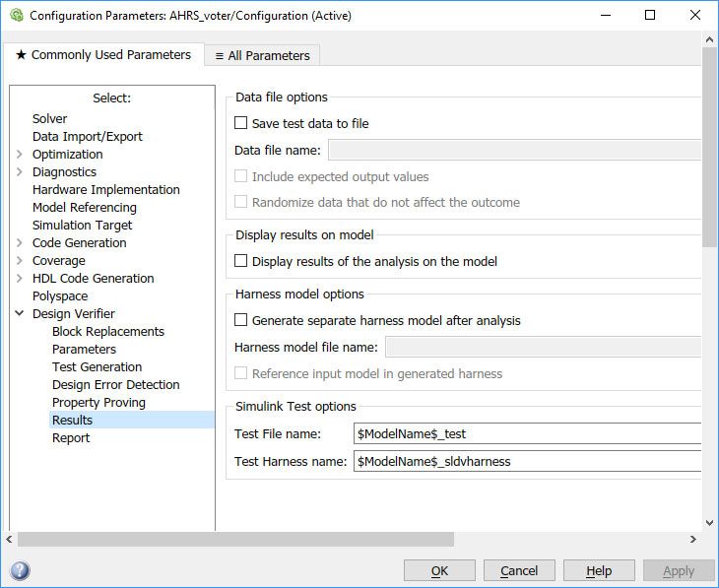Screen dimensions: 719x588
Task: Click the Cancel button
Action: pos(518,571)
